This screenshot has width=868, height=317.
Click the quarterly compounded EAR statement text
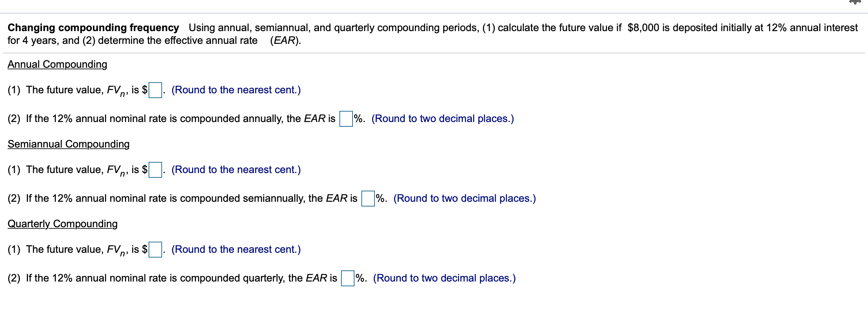[172, 278]
